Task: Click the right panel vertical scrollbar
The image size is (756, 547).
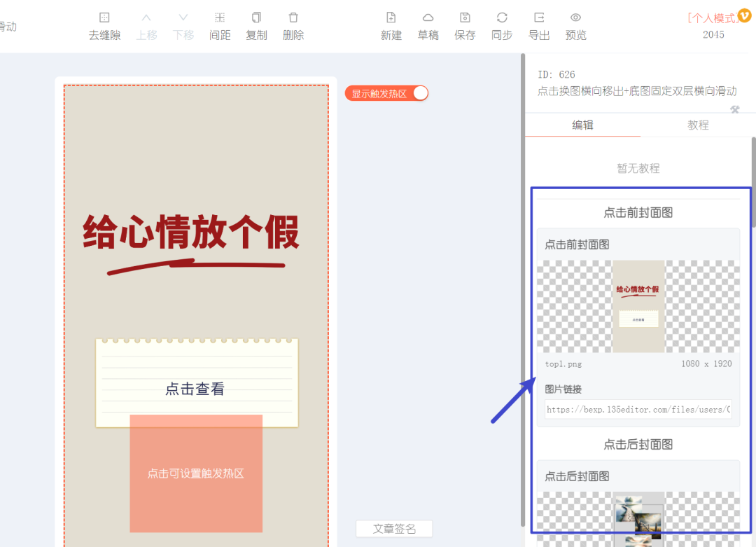Action: 753,182
